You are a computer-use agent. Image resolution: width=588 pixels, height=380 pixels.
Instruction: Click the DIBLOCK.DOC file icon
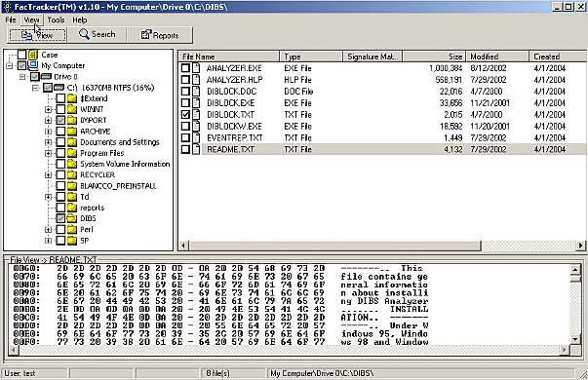coord(196,91)
